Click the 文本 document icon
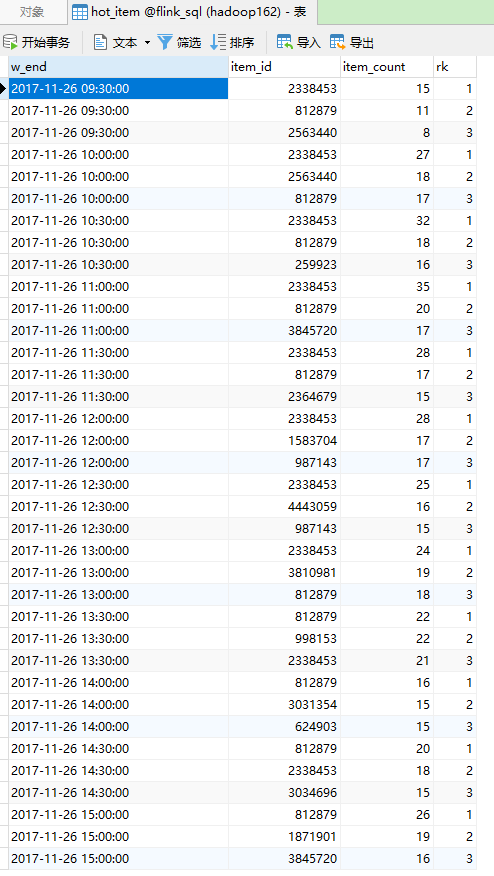This screenshot has width=494, height=876. click(101, 42)
